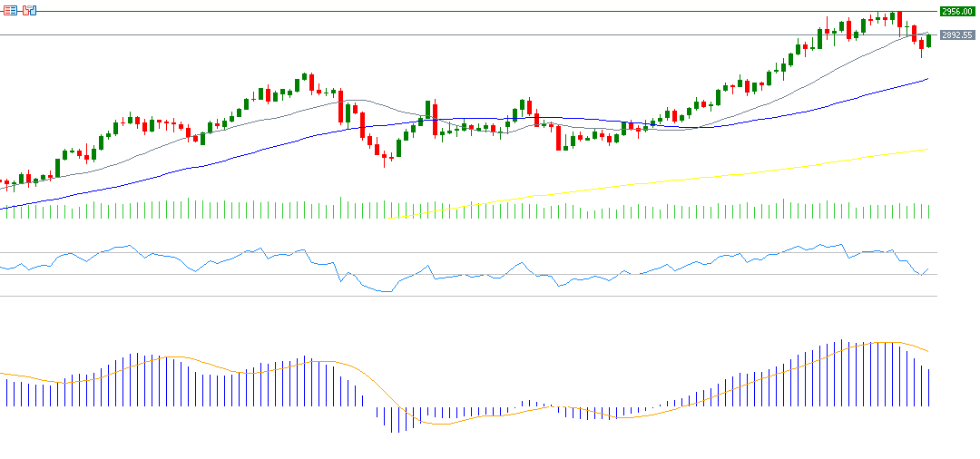The image size is (980, 459).
Task: Select the lowest RSI level line
Action: tap(454, 296)
